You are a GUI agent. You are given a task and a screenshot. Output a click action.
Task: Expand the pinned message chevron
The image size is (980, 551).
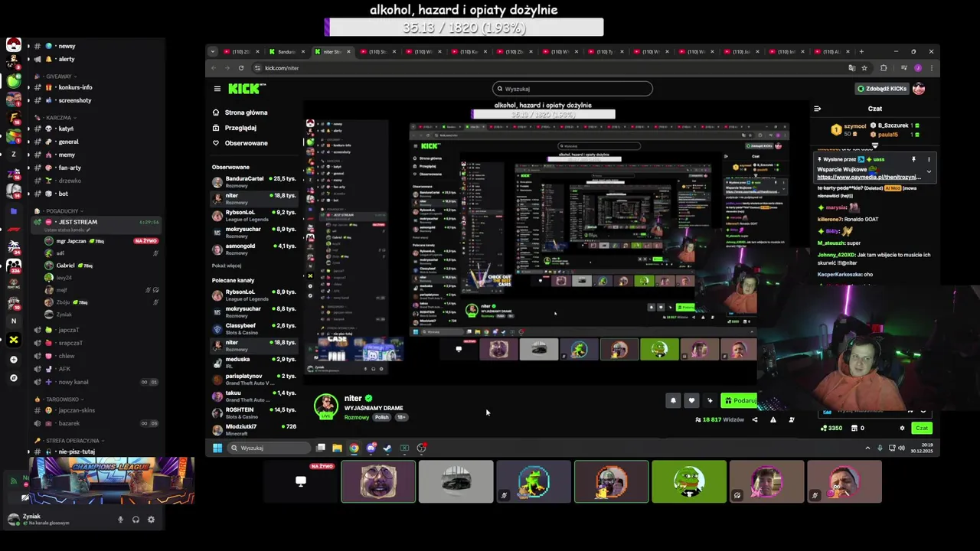929,171
